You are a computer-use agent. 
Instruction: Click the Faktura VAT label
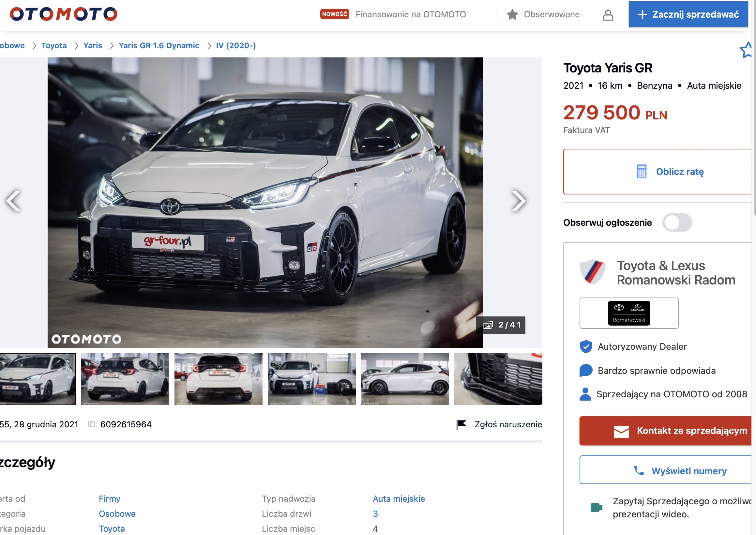[586, 130]
